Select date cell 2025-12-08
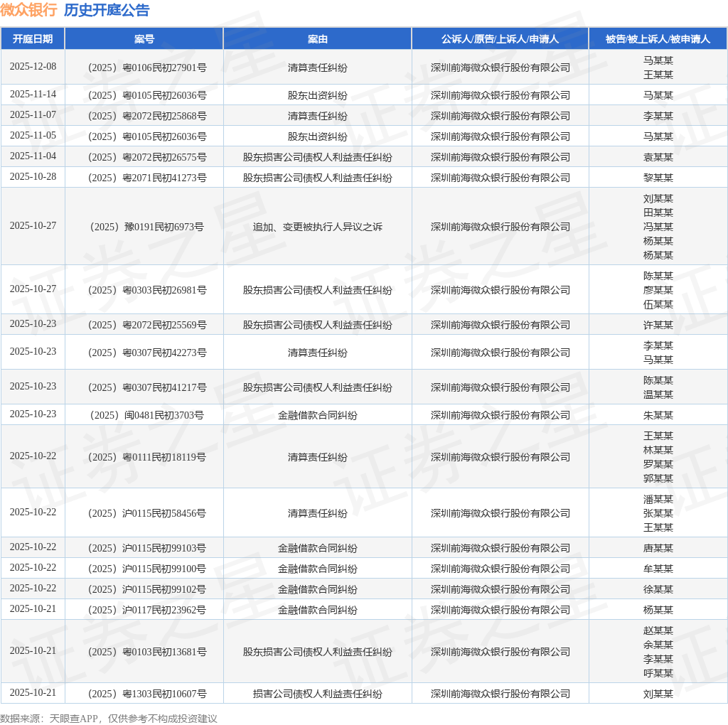 pyautogui.click(x=33, y=66)
